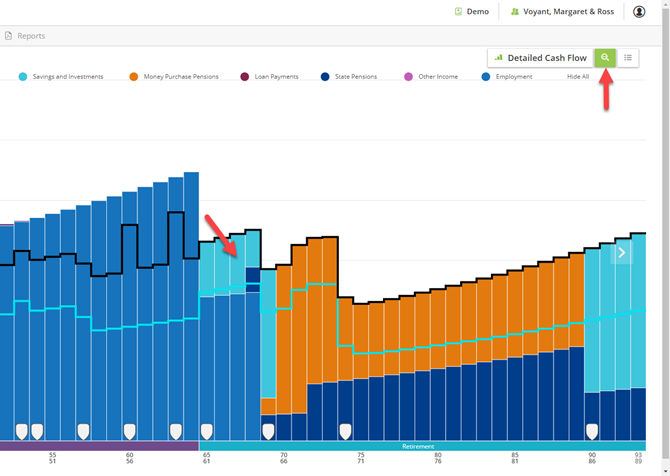Click the bar chart icon beside Detailed Cash Flow
The image size is (670, 476).
tap(499, 58)
